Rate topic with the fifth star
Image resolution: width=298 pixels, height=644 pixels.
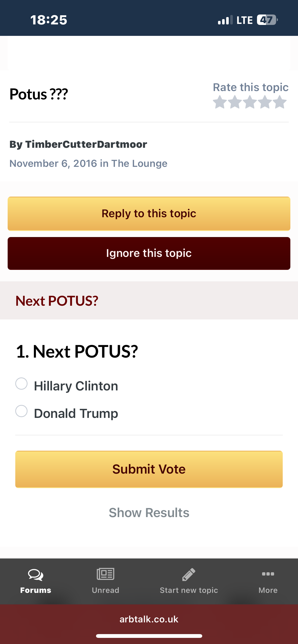tap(280, 102)
